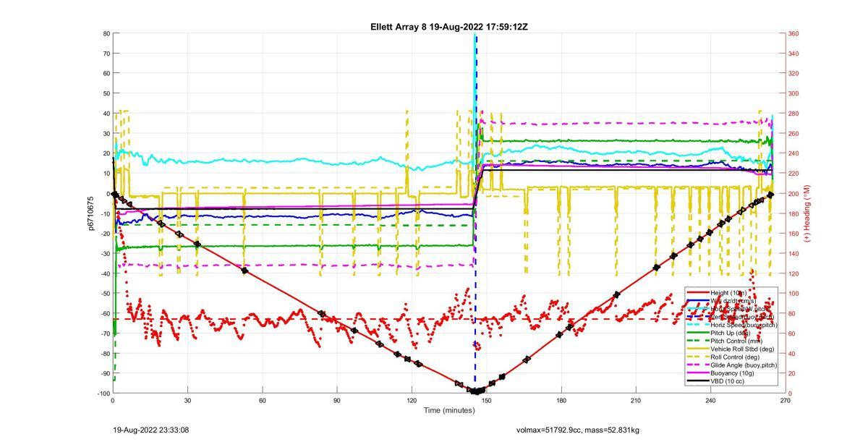Click the right axis label '(+) Heading (°M)'
868x442 pixels.
pyautogui.click(x=806, y=213)
